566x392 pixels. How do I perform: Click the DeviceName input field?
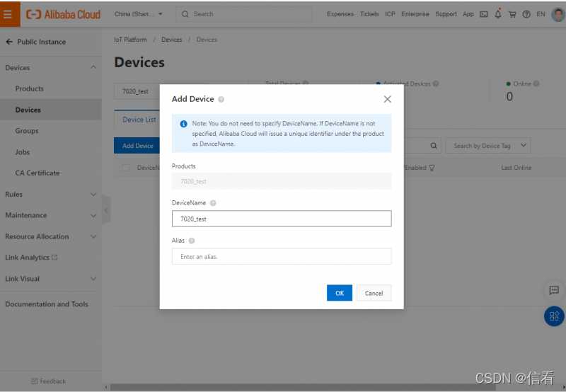tap(282, 219)
